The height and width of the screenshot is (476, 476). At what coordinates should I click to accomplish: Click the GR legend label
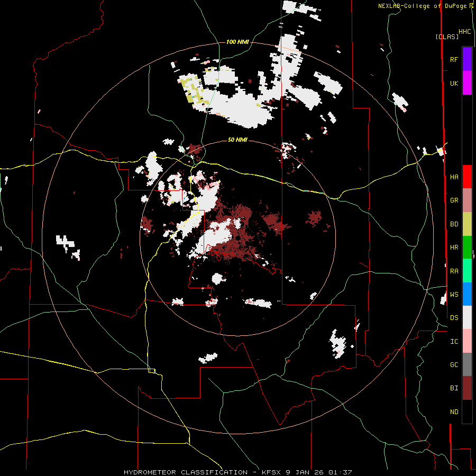click(x=454, y=200)
